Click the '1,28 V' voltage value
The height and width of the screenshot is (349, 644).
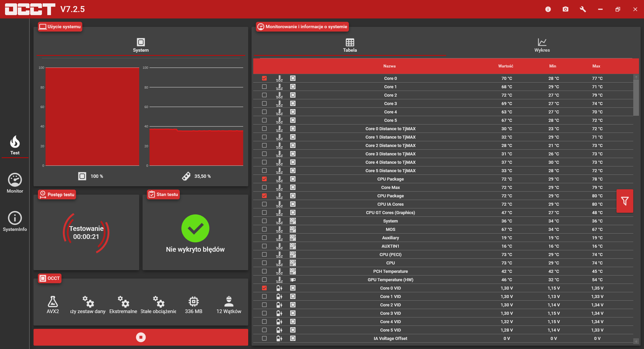point(507,330)
